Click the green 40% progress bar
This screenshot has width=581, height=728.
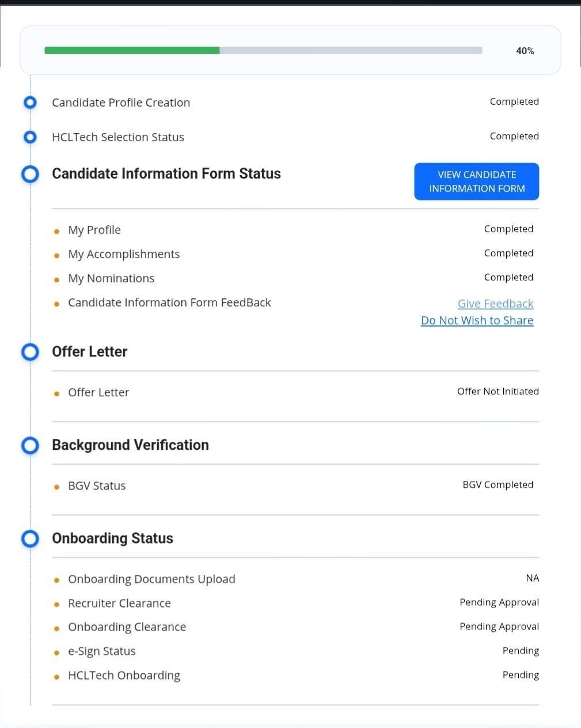132,51
